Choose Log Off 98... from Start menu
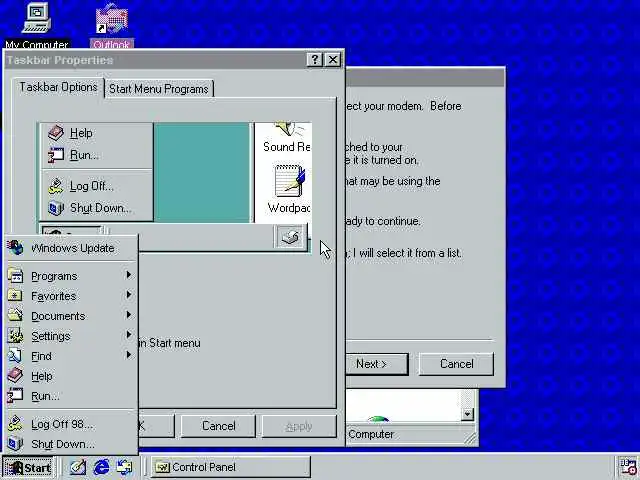 [72, 424]
